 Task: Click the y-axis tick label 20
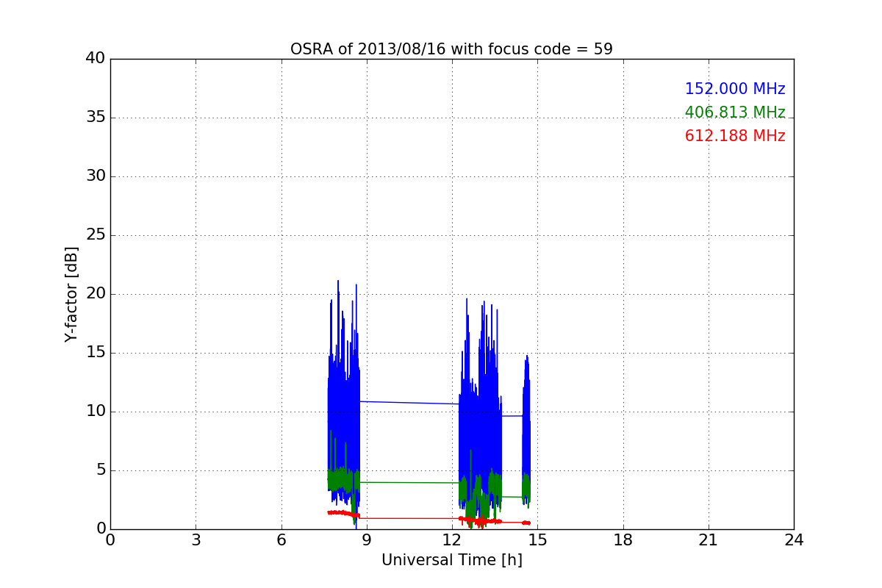coord(96,294)
